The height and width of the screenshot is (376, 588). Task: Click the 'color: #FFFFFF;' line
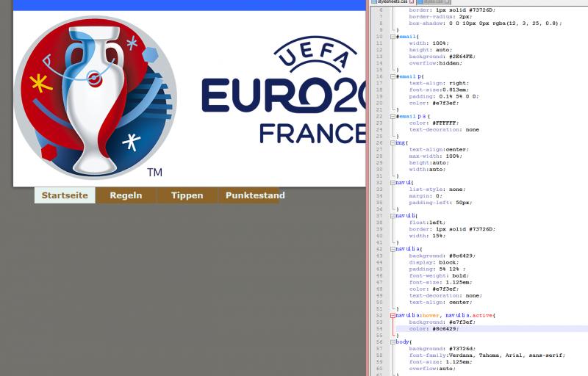coord(434,123)
